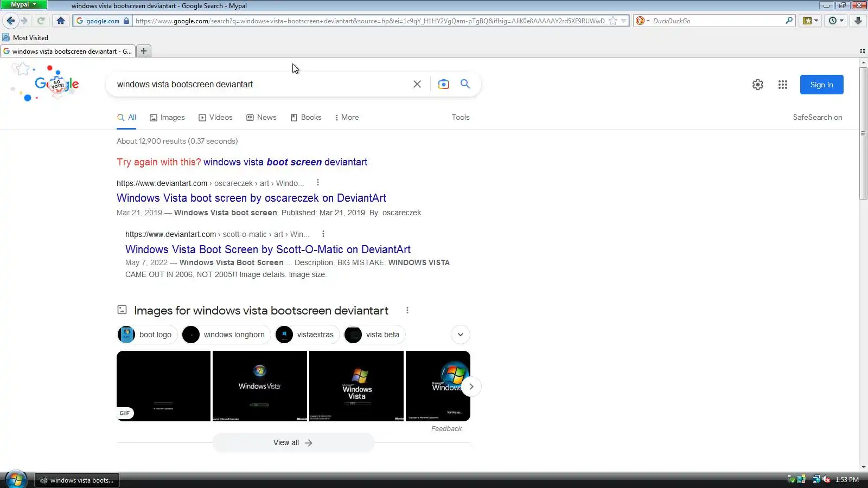Open the GIF boot screen thumbnail
This screenshot has width=868, height=488.
[163, 386]
